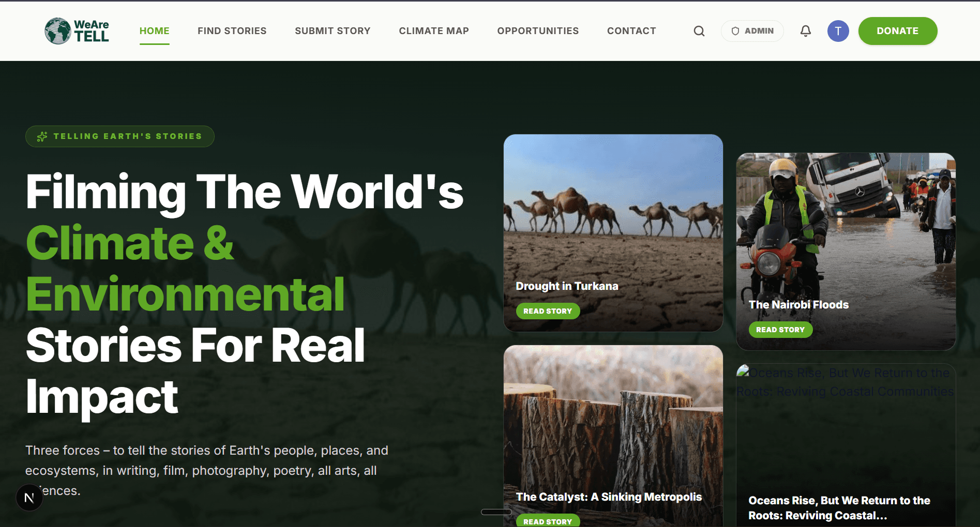
Task: Go to the Home tab
Action: point(155,31)
